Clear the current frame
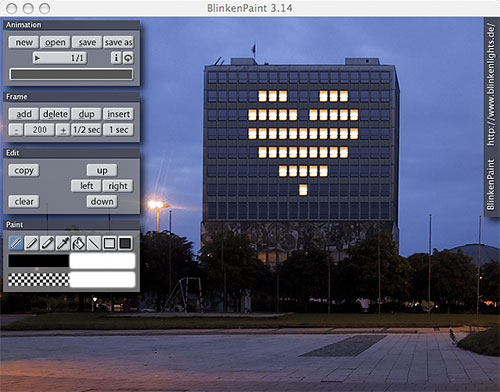 (24, 202)
